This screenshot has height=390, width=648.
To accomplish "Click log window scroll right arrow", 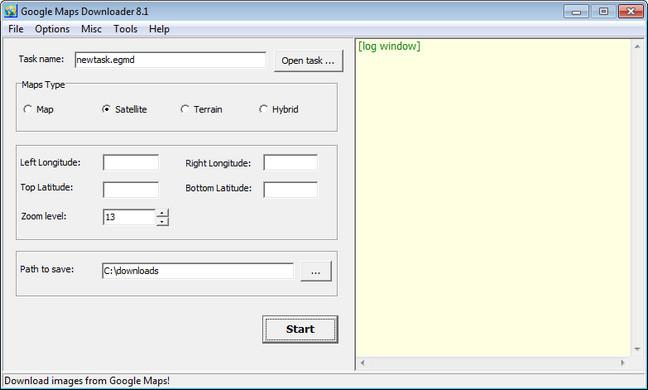I will [622, 363].
